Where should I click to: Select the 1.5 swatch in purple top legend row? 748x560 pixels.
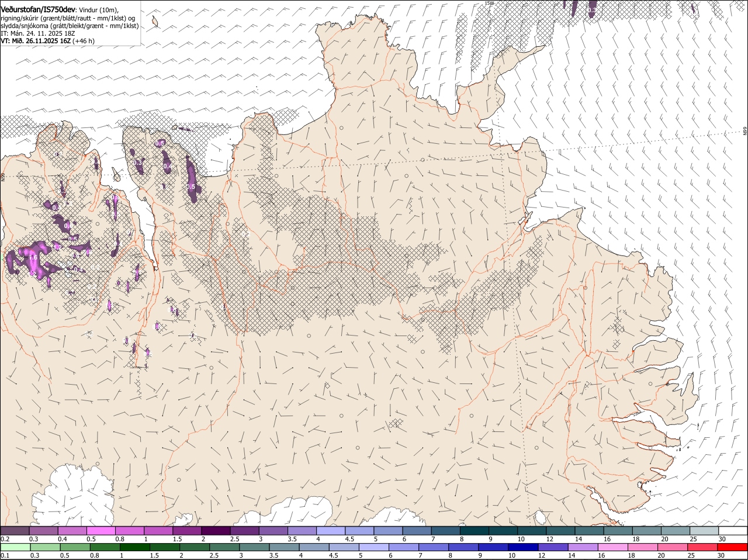(187, 530)
